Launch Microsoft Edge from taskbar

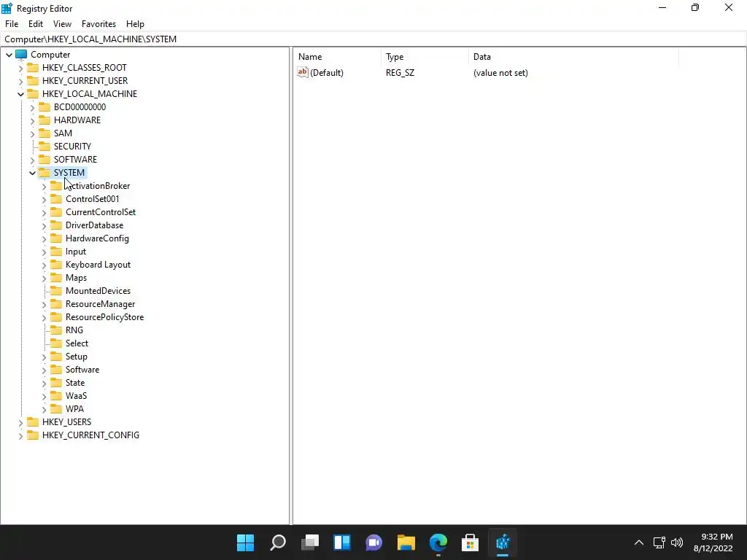point(438,542)
